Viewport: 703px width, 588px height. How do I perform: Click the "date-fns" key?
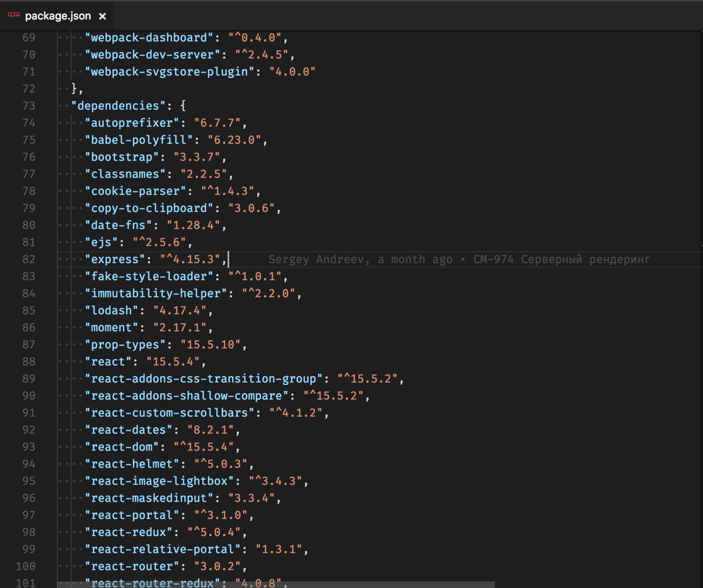click(119, 225)
